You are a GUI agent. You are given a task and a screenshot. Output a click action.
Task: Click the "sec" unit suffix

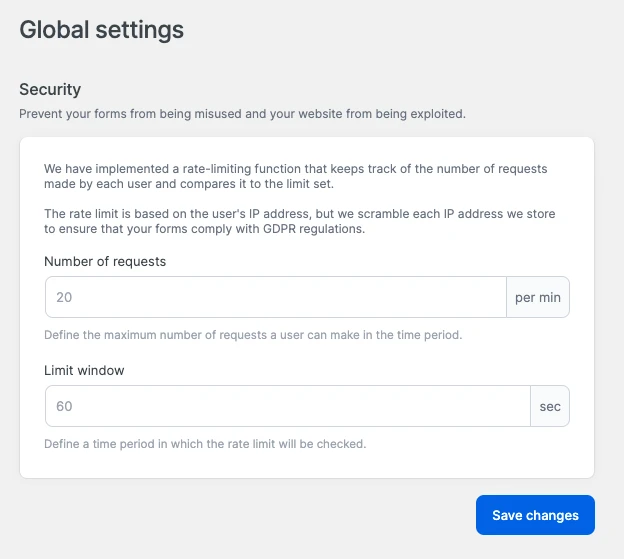pyautogui.click(x=550, y=406)
